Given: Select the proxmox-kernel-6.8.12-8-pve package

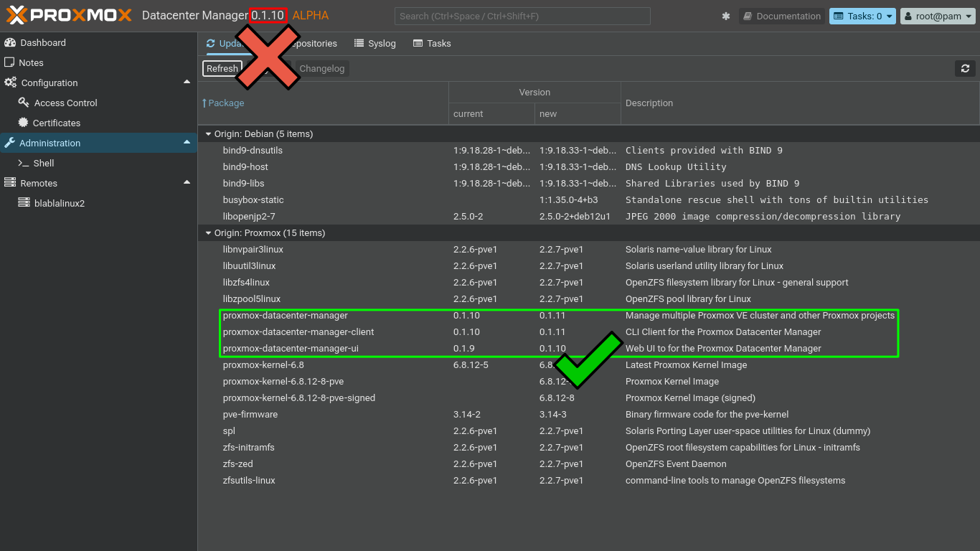Looking at the screenshot, I should click(x=283, y=382).
